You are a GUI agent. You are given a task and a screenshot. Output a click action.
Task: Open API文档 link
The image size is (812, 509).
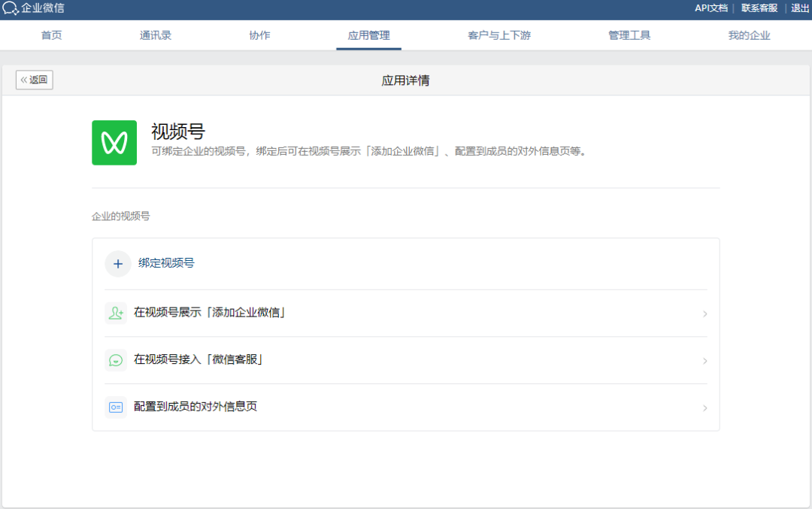tap(710, 8)
